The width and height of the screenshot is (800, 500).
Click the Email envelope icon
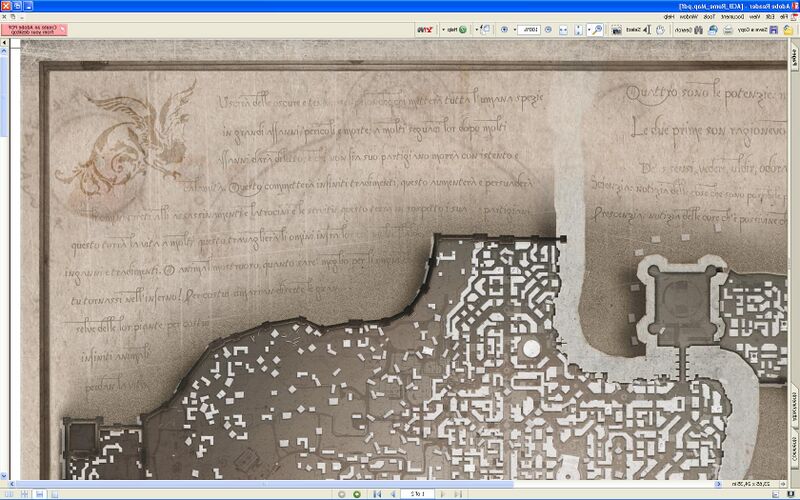pyautogui.click(x=712, y=30)
